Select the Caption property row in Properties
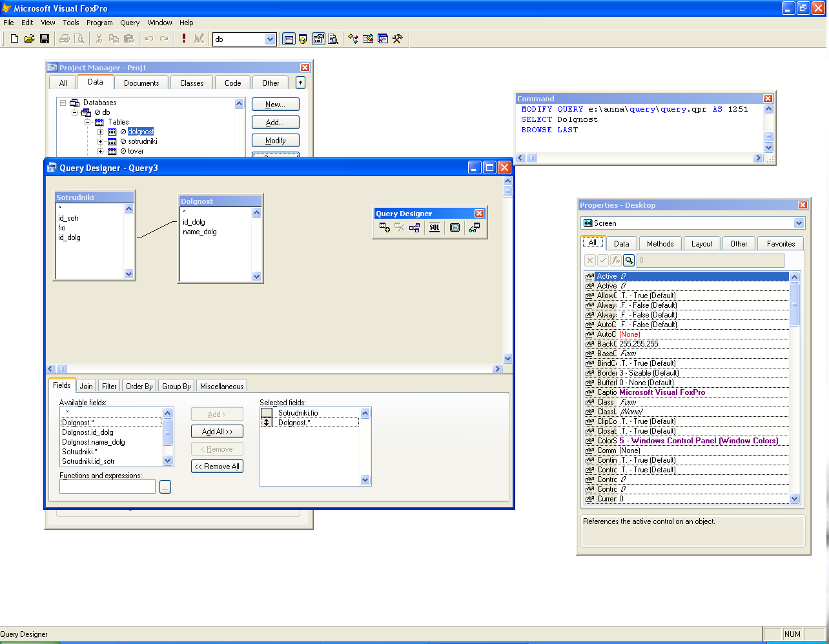 click(x=687, y=392)
